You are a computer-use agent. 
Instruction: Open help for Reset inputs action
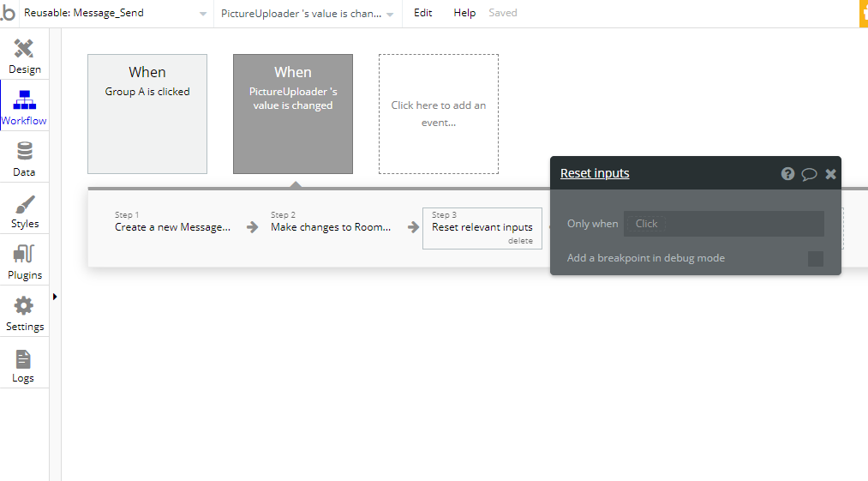click(787, 174)
